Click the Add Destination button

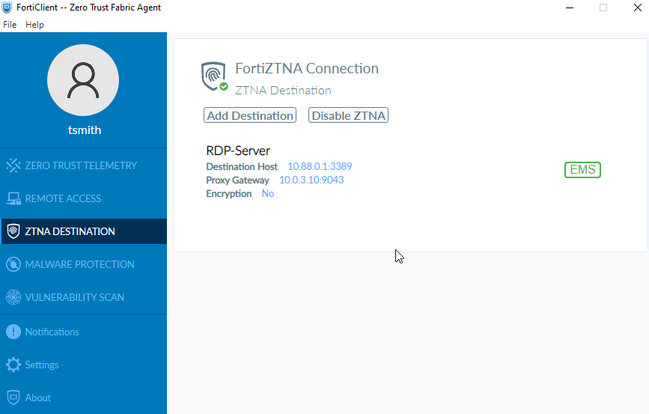(x=250, y=116)
